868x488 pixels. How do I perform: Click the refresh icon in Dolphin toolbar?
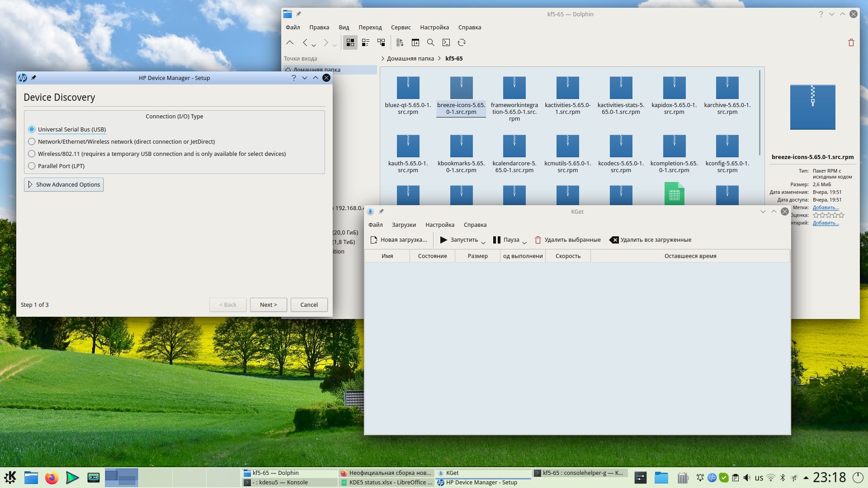pyautogui.click(x=462, y=42)
